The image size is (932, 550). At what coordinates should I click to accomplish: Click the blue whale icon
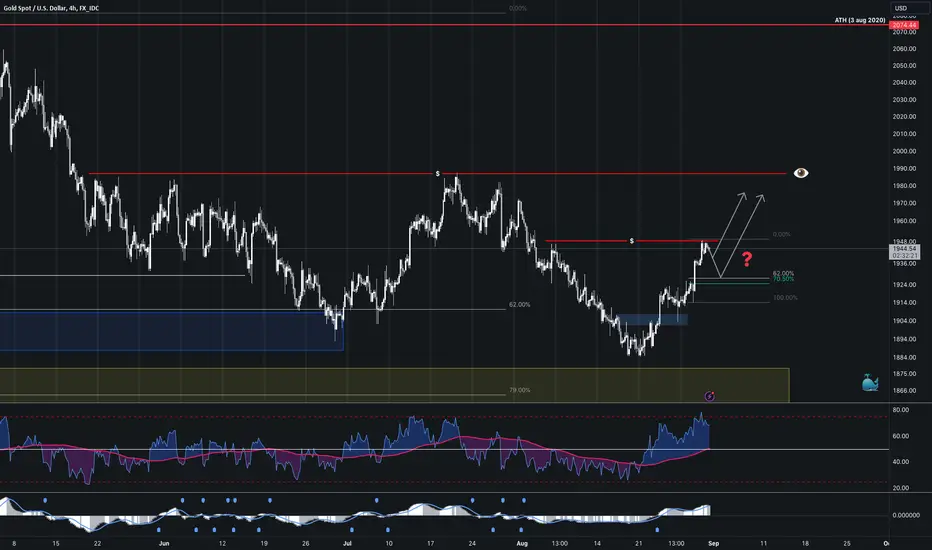click(870, 383)
